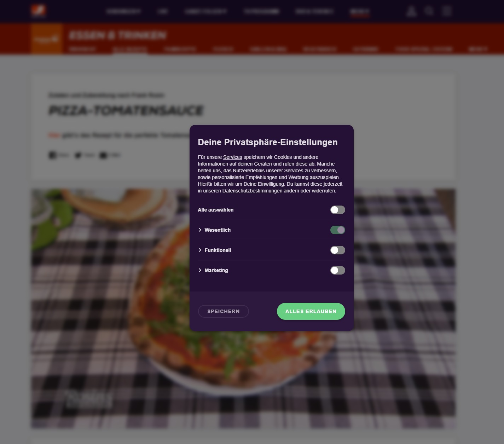Image resolution: width=504 pixels, height=444 pixels.
Task: Select the underlined tab in the red sub-navigation
Action: point(130,49)
